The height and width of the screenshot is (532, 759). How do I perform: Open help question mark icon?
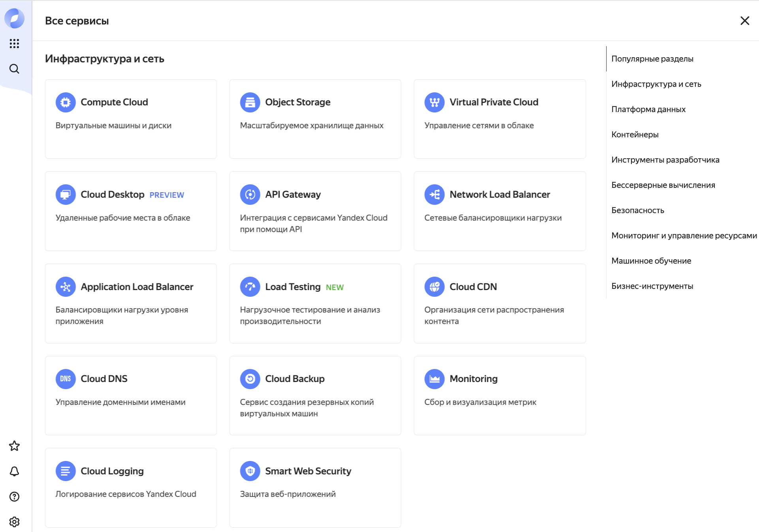click(x=14, y=496)
